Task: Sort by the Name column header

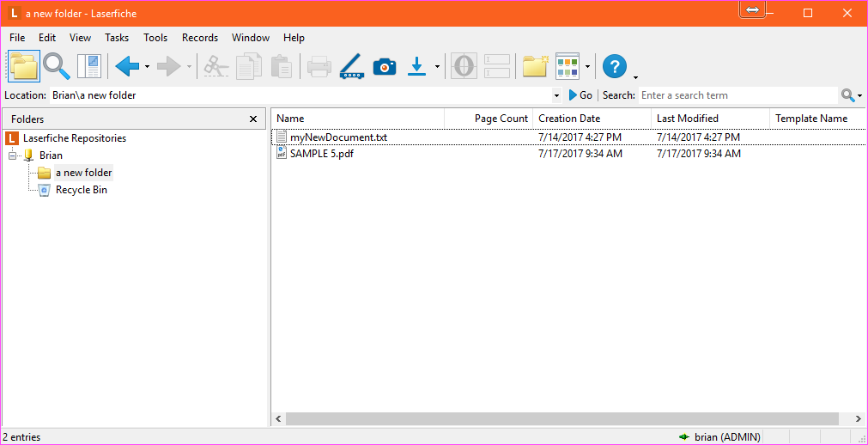Action: (358, 118)
